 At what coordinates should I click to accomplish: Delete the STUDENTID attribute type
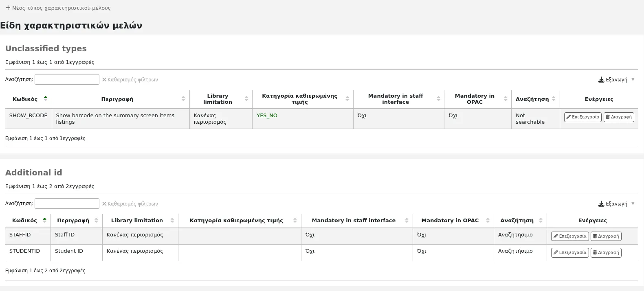(606, 253)
